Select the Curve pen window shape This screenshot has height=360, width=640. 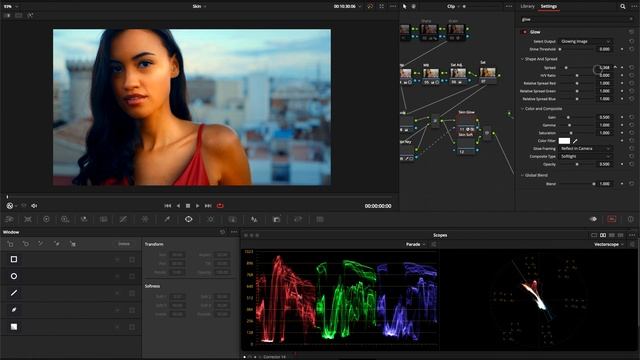(14, 310)
